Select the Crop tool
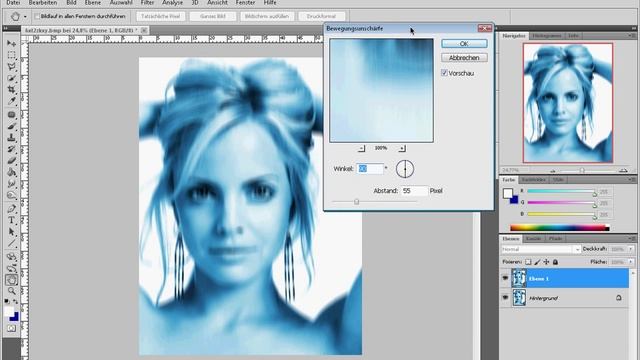 coord(11,89)
